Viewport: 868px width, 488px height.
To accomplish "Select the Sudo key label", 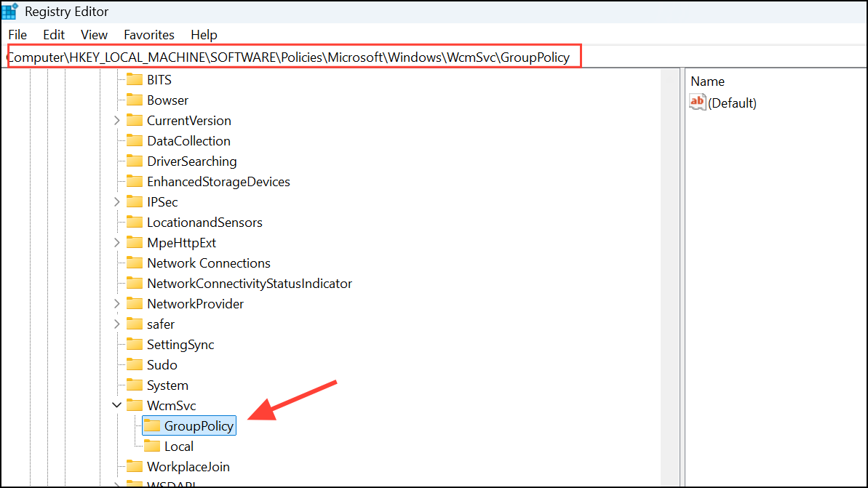I will point(162,364).
